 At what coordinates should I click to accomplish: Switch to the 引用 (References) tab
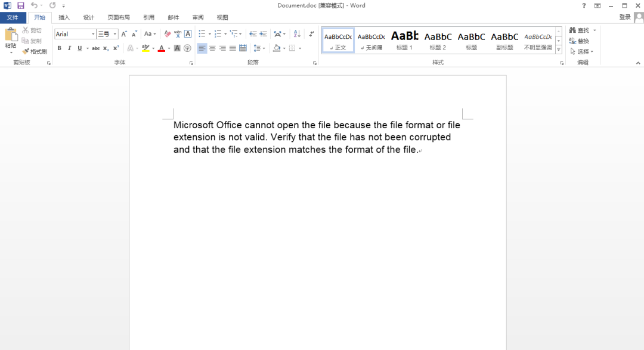click(x=148, y=17)
